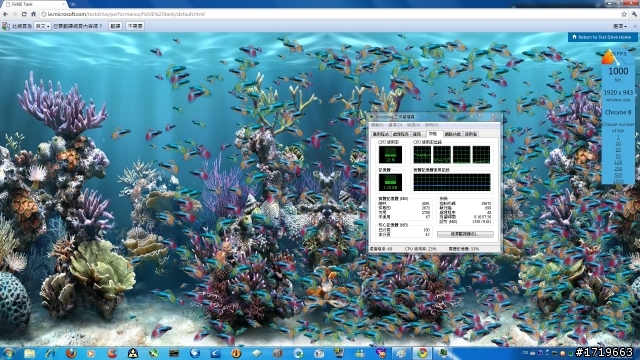640x360 pixels.
Task: Switch to Networking tab in Task Manager
Action: 452,134
